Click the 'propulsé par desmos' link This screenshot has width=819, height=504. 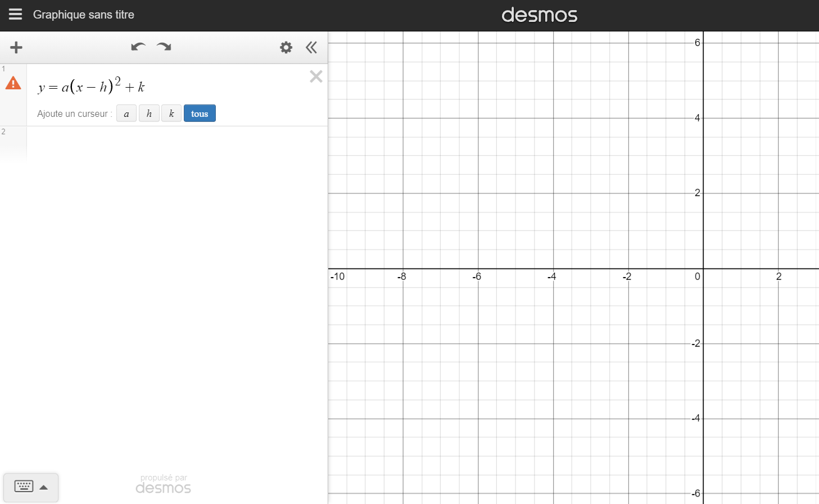point(163,484)
